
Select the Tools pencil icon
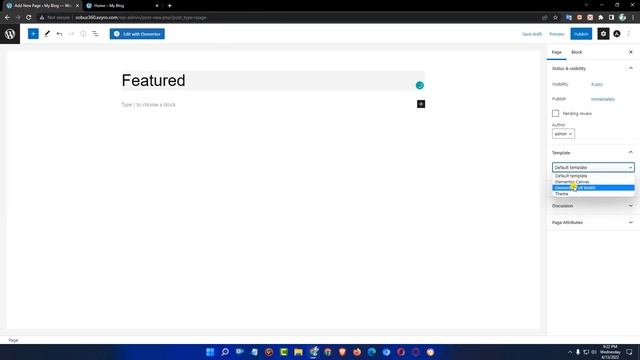[x=47, y=34]
